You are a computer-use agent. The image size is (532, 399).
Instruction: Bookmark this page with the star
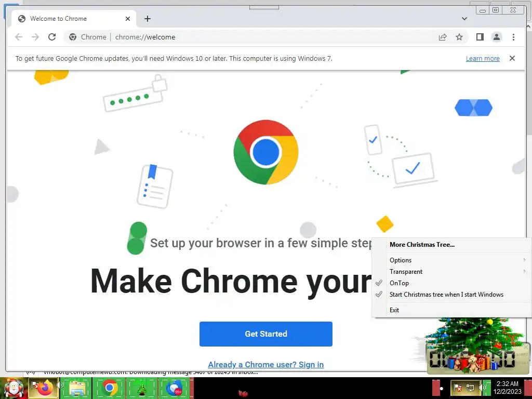(459, 37)
